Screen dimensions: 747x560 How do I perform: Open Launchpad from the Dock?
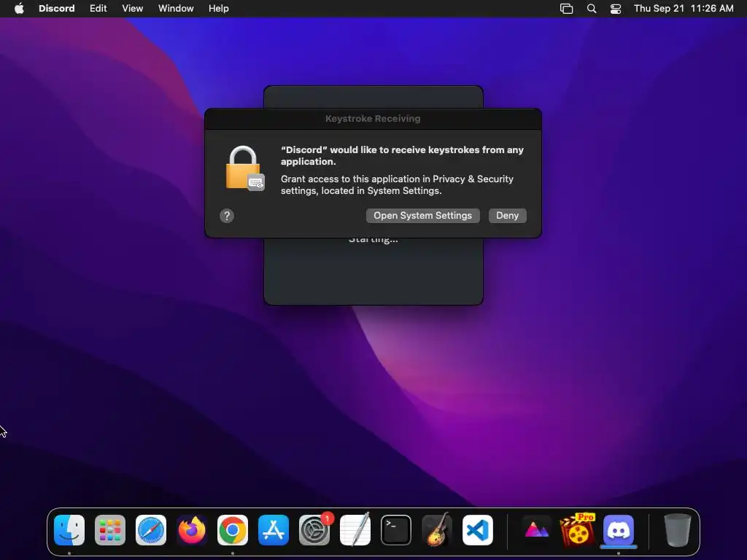110,530
